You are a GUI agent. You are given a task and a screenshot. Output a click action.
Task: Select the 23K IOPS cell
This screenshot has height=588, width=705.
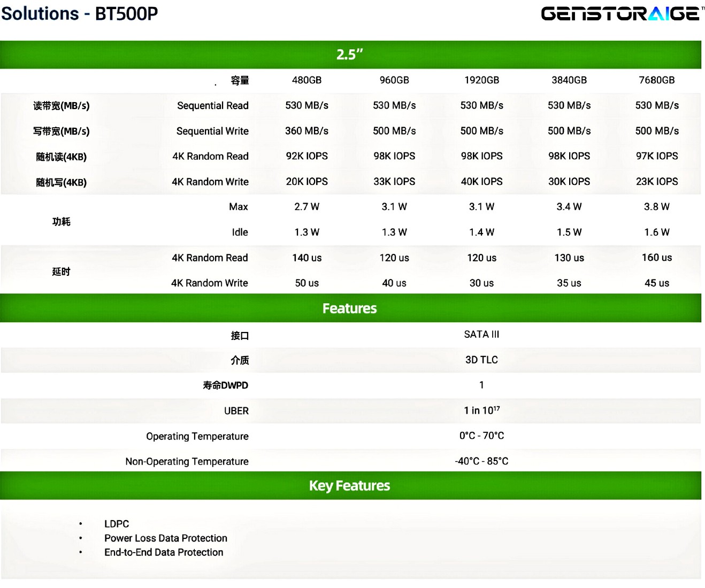click(657, 182)
